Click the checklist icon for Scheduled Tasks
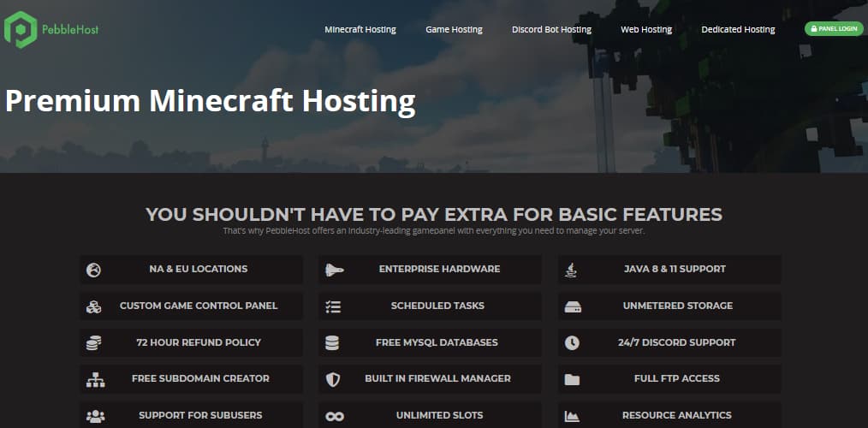 334,306
